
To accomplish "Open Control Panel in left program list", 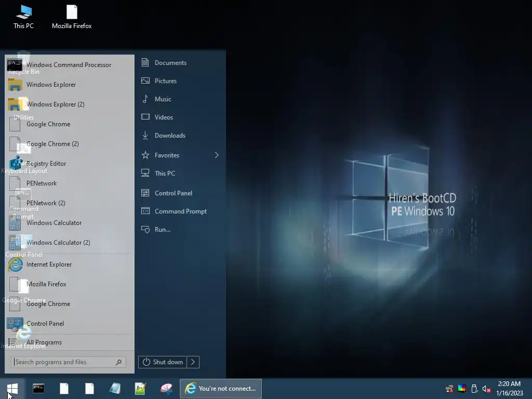I will [69, 324].
